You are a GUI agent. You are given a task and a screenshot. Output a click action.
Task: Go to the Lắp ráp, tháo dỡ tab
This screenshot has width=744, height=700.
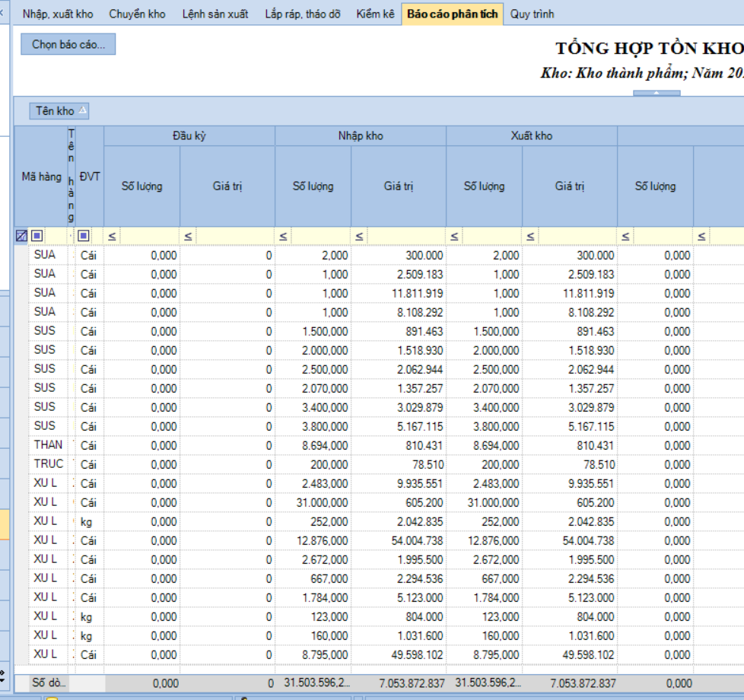[302, 14]
